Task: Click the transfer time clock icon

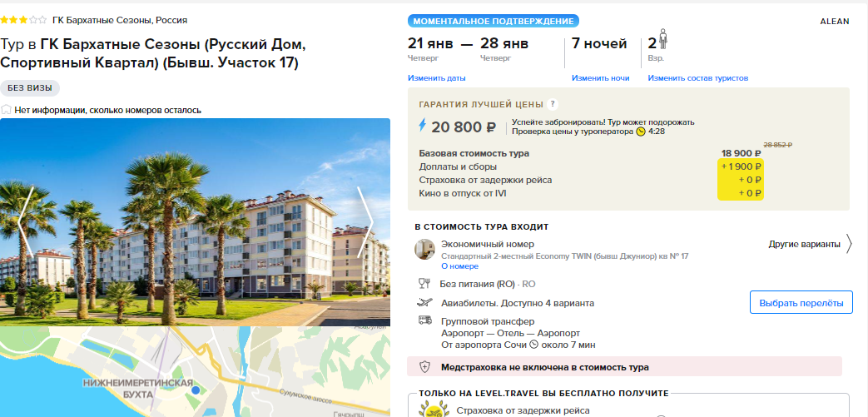Action: click(533, 345)
